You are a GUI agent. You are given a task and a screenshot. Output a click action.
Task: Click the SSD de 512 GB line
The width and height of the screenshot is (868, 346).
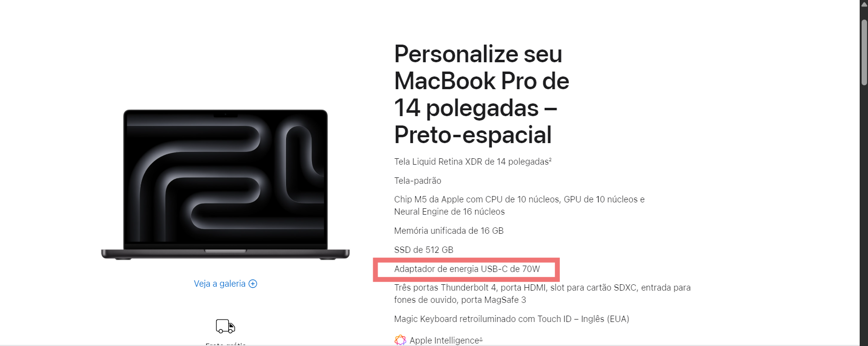point(424,250)
